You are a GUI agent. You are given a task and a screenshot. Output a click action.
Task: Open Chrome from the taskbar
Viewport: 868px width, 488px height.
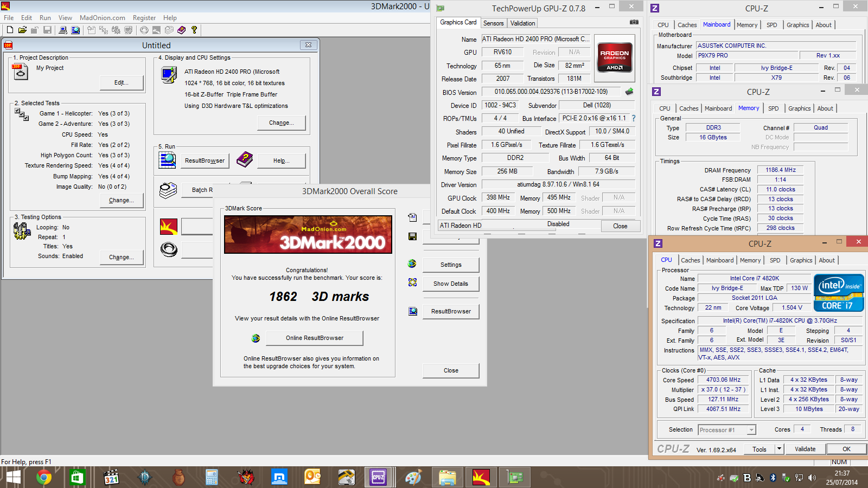tap(44, 477)
